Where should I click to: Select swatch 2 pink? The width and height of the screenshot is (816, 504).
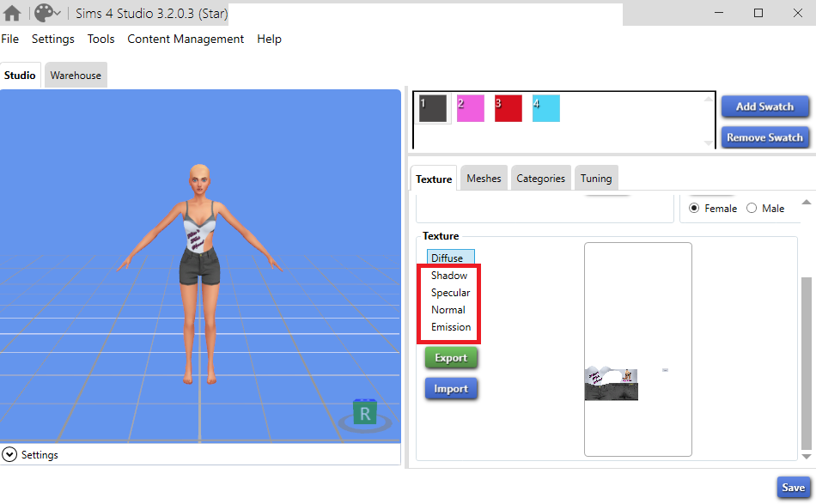click(471, 108)
